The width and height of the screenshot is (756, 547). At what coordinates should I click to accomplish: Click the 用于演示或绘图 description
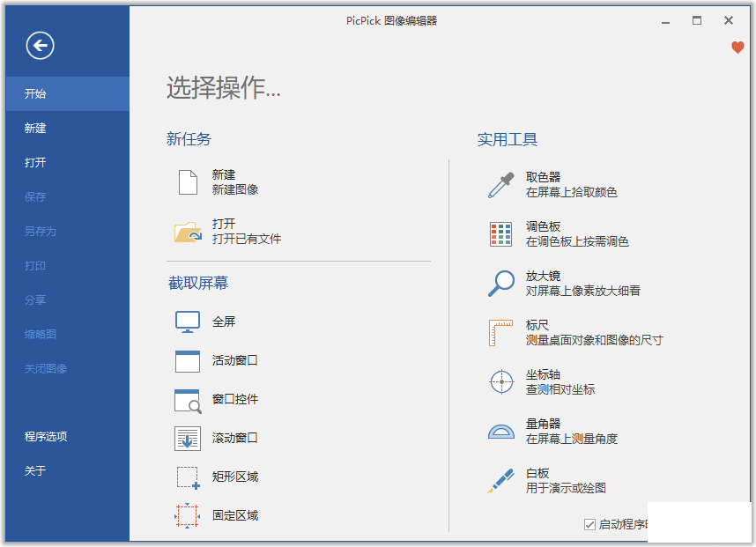pos(566,488)
